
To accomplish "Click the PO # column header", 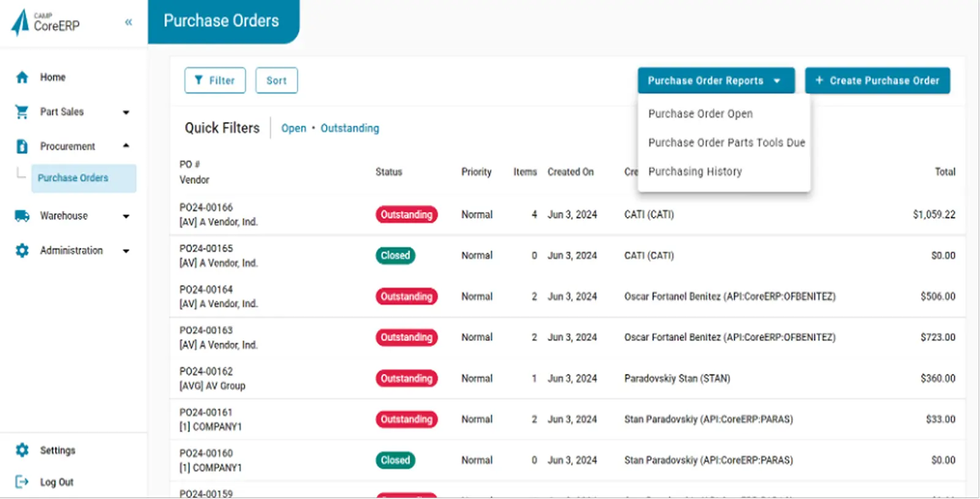I will coord(190,164).
